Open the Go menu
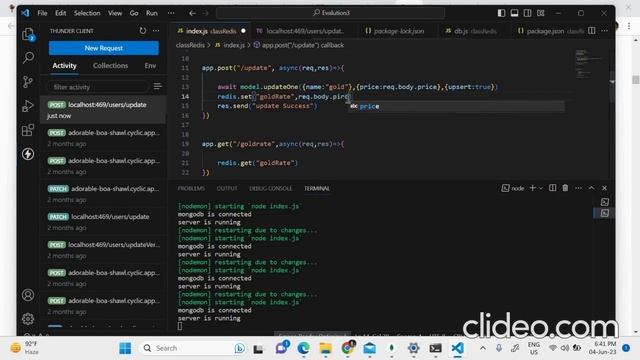 click(x=134, y=13)
